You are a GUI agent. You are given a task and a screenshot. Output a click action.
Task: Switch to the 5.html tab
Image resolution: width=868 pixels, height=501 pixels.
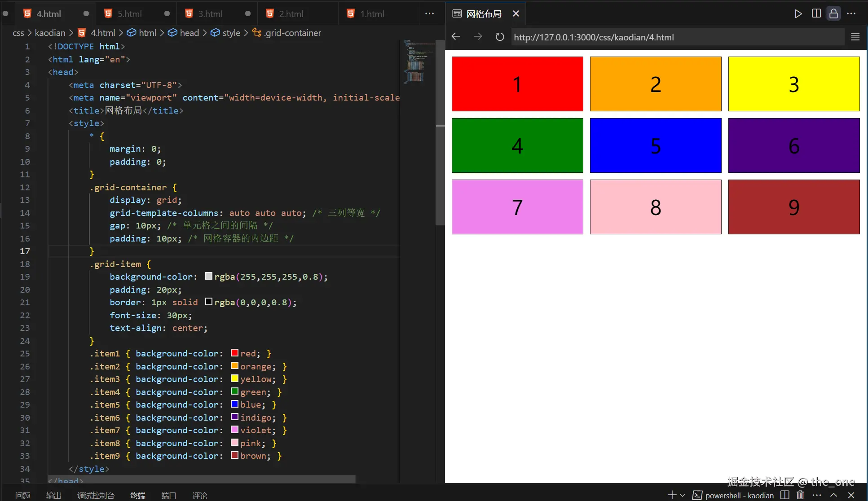point(129,14)
